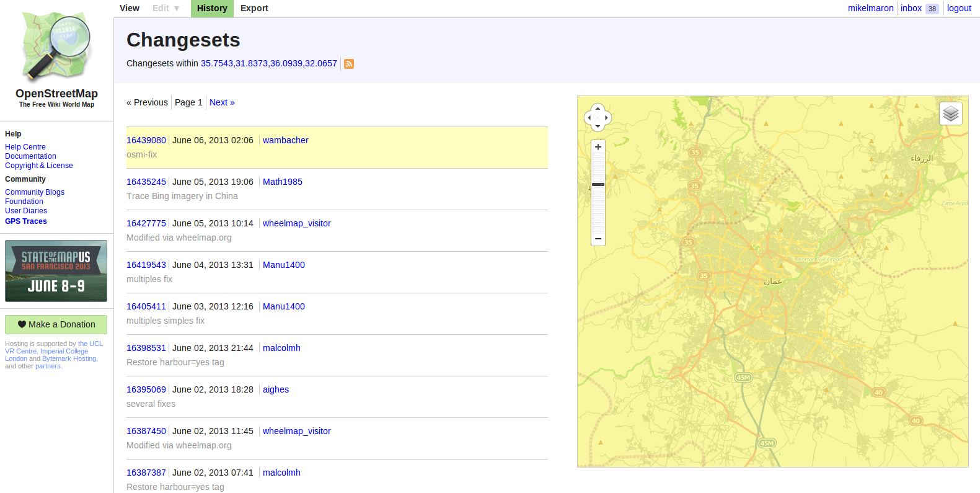Switch to the View tab
The width and height of the screenshot is (980, 493).
click(x=130, y=8)
